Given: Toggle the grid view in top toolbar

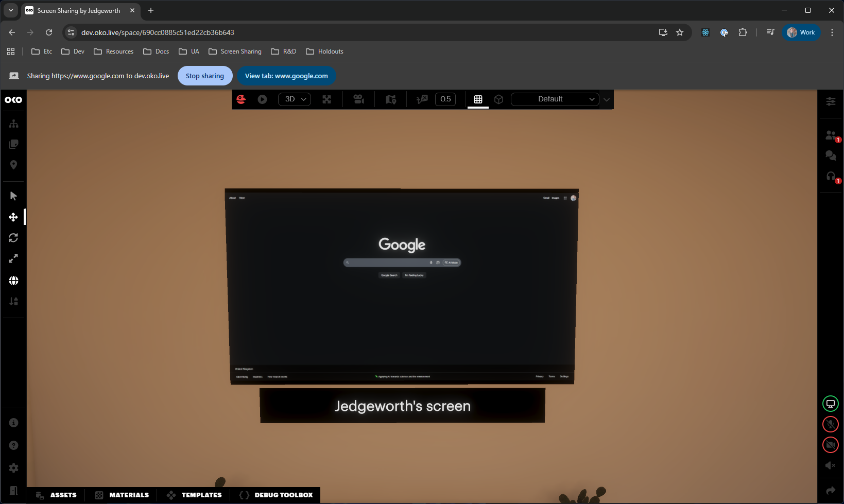Looking at the screenshot, I should pos(478,99).
